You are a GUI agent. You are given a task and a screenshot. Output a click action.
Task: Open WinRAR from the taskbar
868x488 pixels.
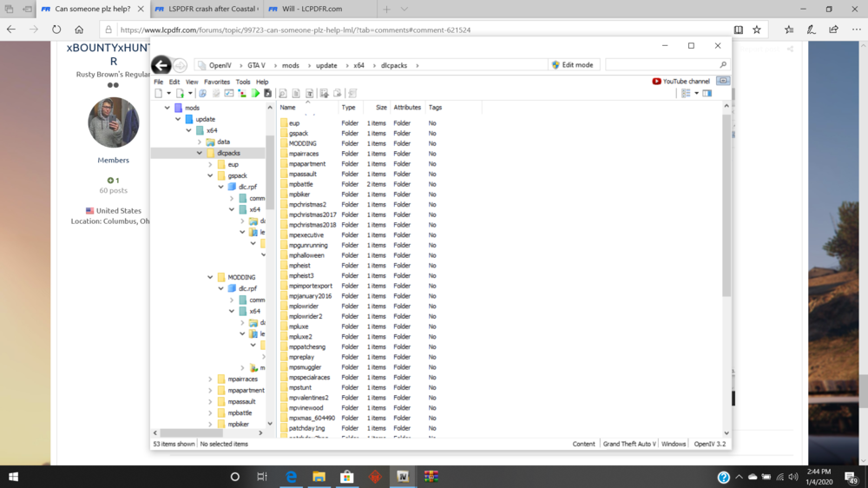(x=431, y=477)
